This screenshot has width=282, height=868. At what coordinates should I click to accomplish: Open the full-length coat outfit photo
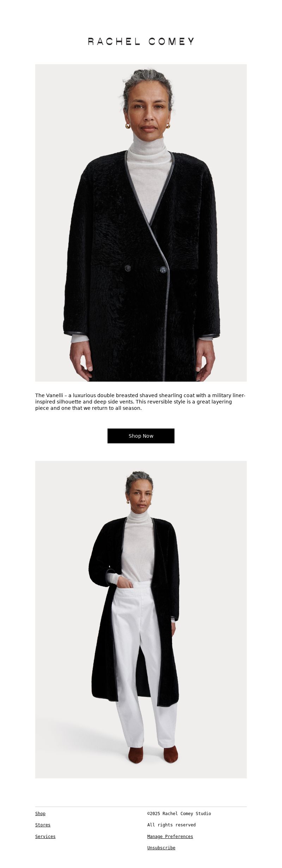(141, 619)
